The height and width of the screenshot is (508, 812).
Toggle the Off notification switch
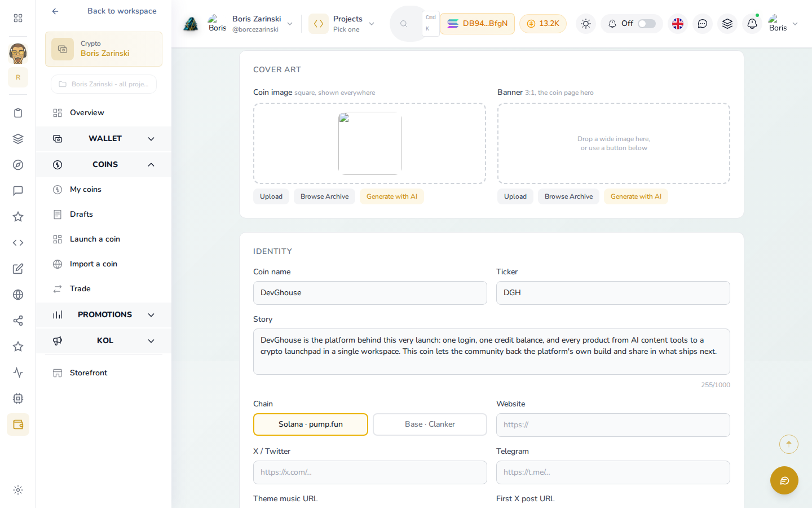tap(647, 24)
